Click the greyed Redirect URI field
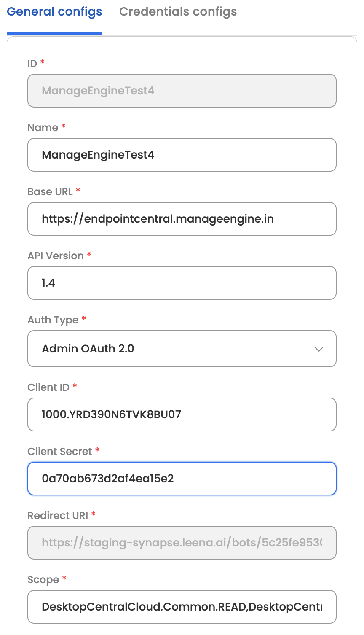The height and width of the screenshot is (635, 364). 182,543
